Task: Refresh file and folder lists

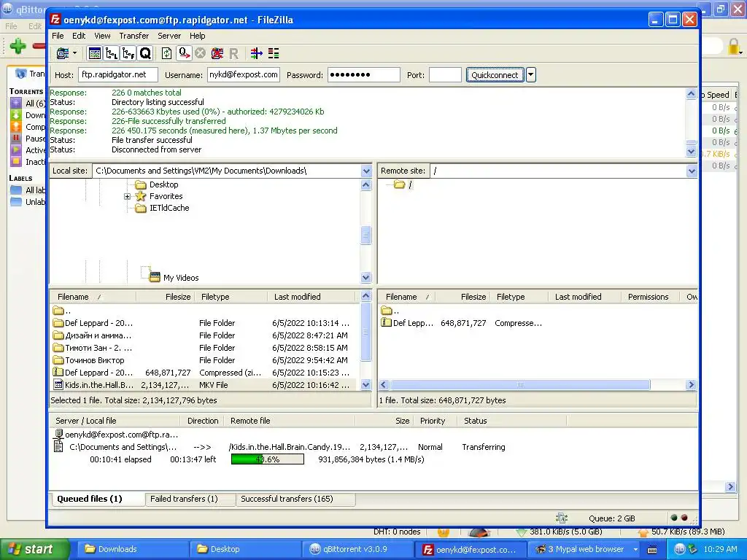Action: pyautogui.click(x=167, y=53)
